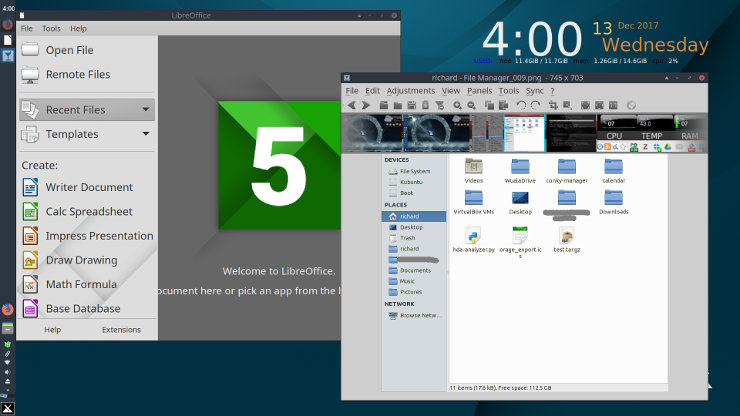Image resolution: width=740 pixels, height=416 pixels.
Task: Click the save floppy icon in viewer toolbar
Action: pos(412,105)
